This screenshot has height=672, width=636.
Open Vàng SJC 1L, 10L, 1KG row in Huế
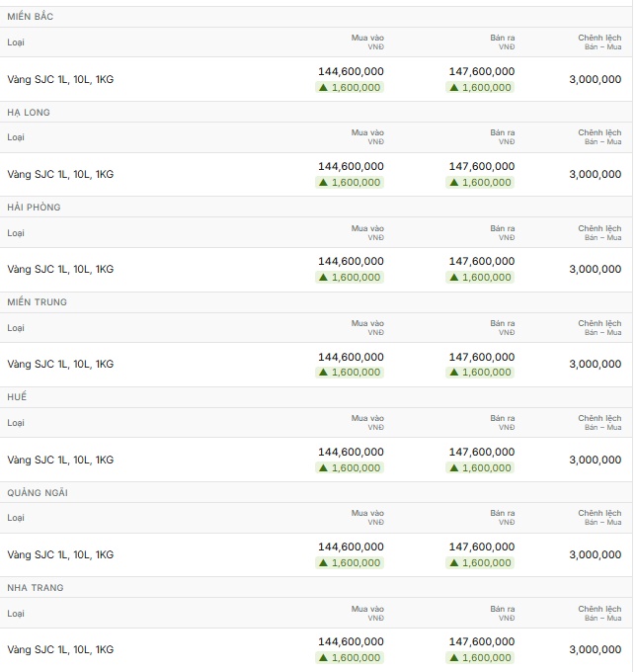coord(316,460)
